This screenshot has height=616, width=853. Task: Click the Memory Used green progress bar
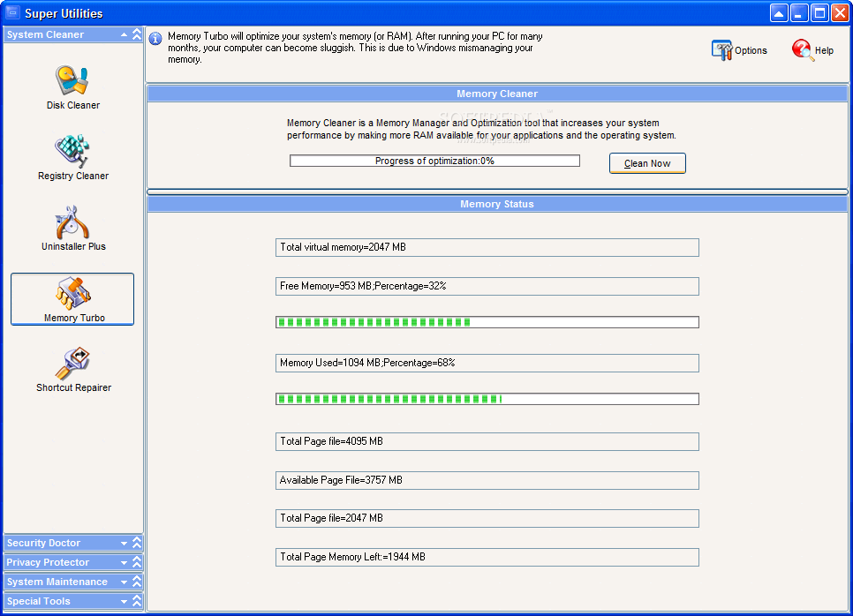pyautogui.click(x=487, y=399)
